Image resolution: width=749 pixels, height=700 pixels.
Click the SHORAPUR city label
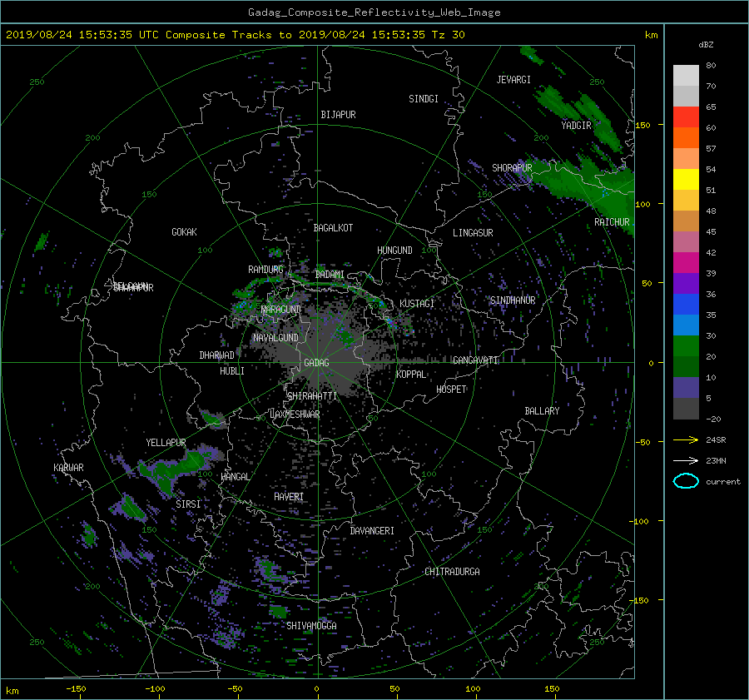pos(512,168)
